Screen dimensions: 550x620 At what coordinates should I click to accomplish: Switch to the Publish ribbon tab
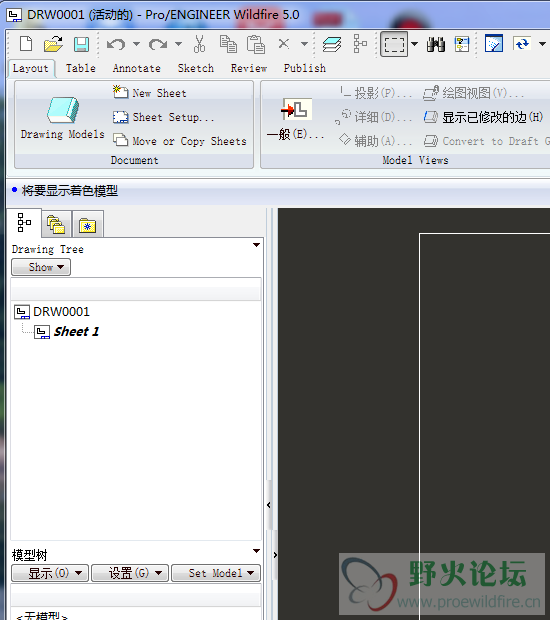(x=304, y=68)
